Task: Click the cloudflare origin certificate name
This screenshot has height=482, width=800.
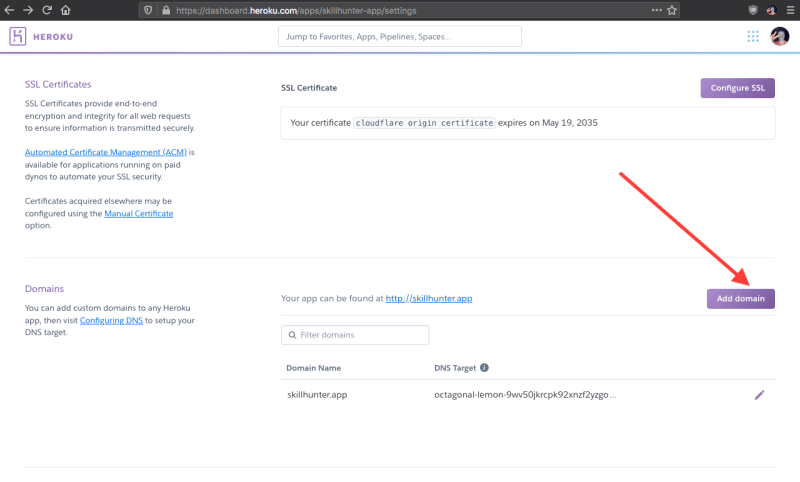Action: click(x=424, y=123)
